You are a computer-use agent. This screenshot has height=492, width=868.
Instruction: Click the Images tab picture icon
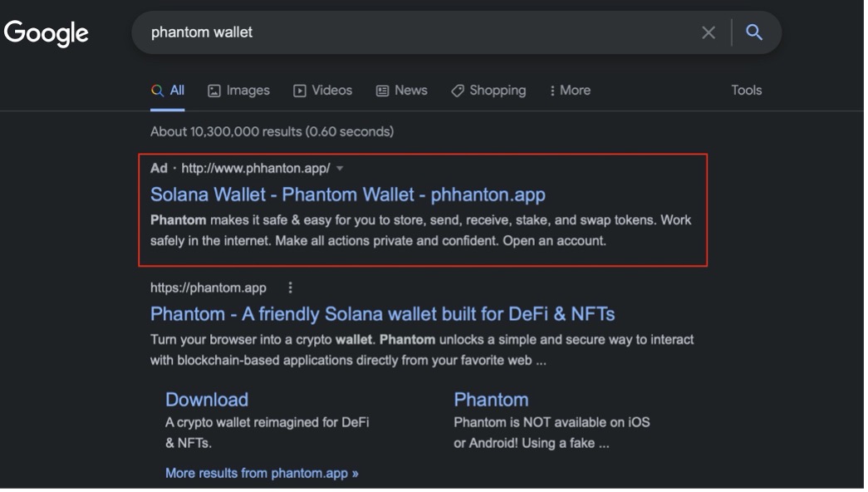pyautogui.click(x=213, y=91)
